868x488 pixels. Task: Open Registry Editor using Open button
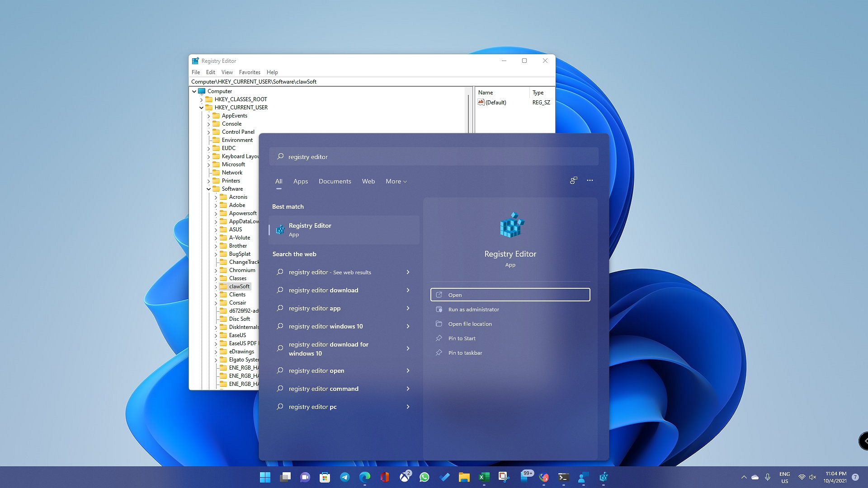[509, 294]
